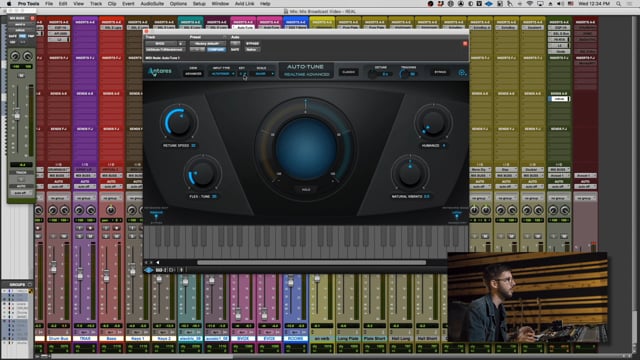Image resolution: width=640 pixels, height=360 pixels.
Task: Open the Groups panel options menu icon
Action: [30, 284]
